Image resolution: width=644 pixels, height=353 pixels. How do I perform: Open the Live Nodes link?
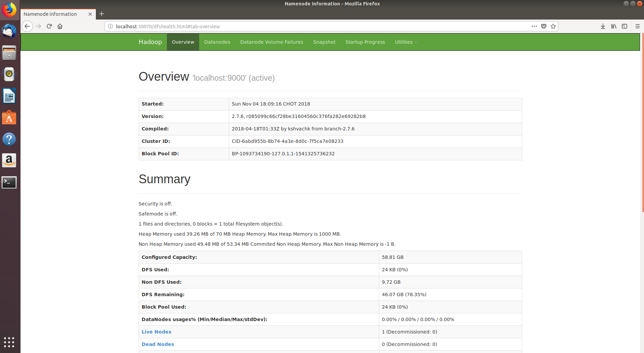[x=156, y=332]
